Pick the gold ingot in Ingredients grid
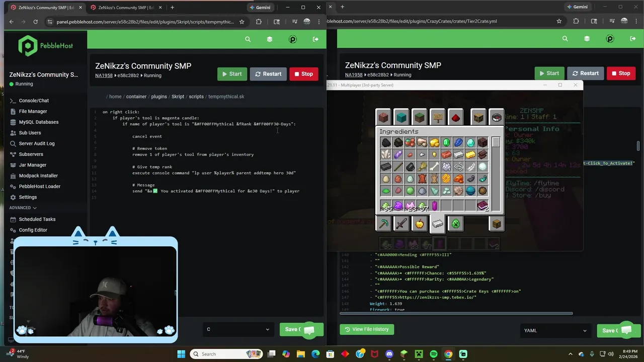The height and width of the screenshot is (362, 644). coord(470,155)
